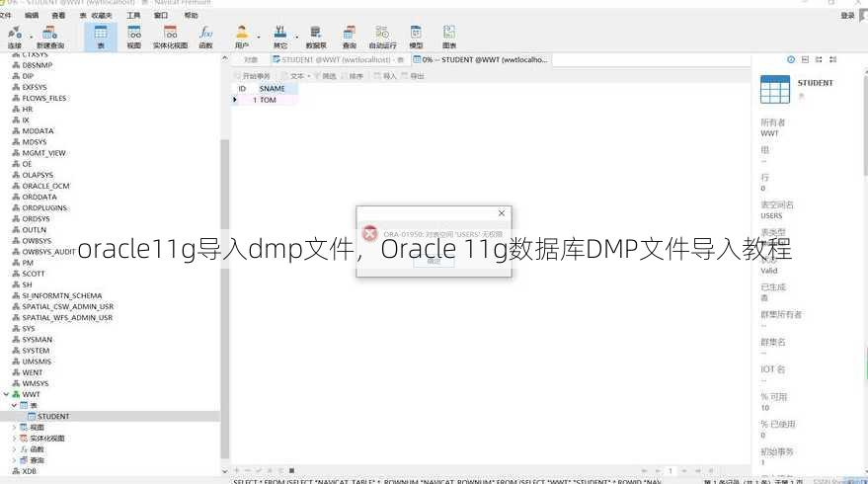Click the 导出 export button
Screen dimensions: 868x484
pyautogui.click(x=413, y=76)
